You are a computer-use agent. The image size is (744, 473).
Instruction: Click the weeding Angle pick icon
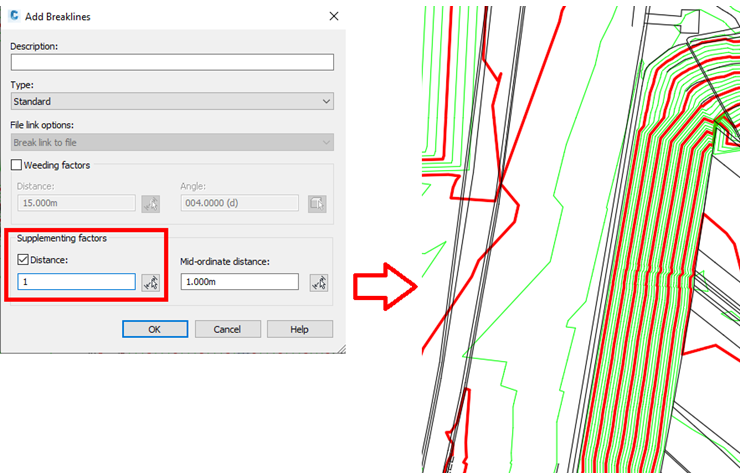pyautogui.click(x=317, y=204)
